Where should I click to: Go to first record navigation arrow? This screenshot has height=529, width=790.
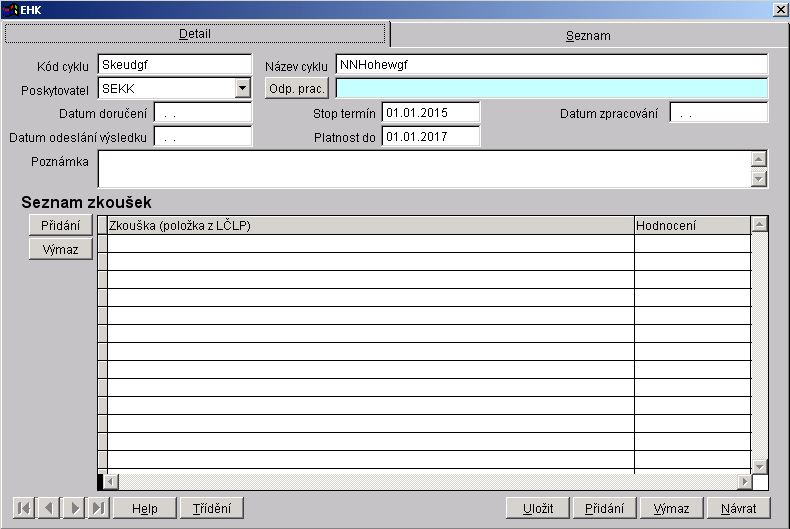[23, 508]
